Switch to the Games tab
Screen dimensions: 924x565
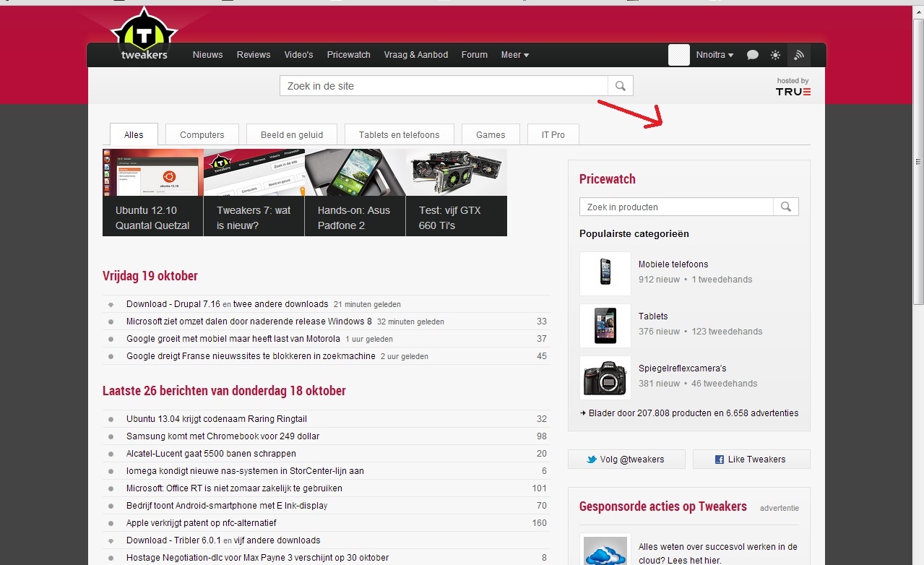(x=491, y=134)
